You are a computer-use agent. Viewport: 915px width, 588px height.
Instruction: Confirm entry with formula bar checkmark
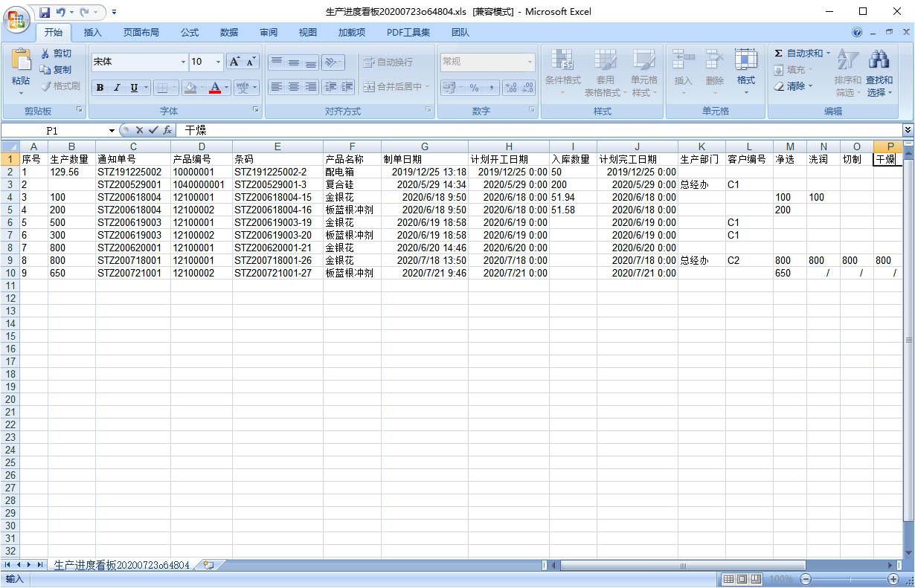coord(153,130)
